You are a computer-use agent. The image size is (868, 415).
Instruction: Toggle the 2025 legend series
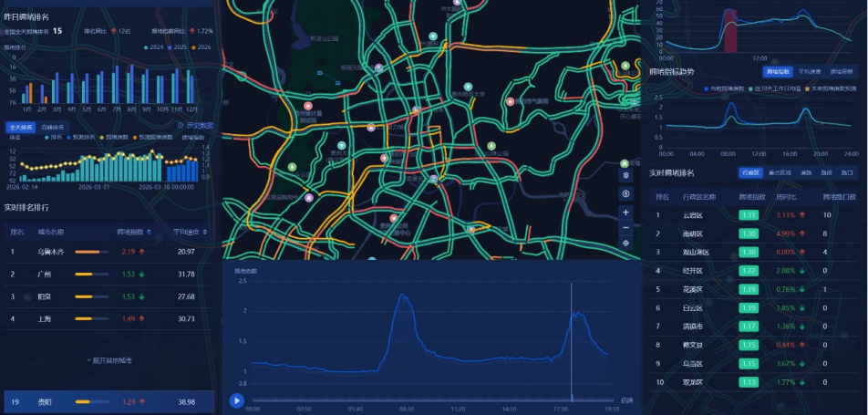point(176,47)
